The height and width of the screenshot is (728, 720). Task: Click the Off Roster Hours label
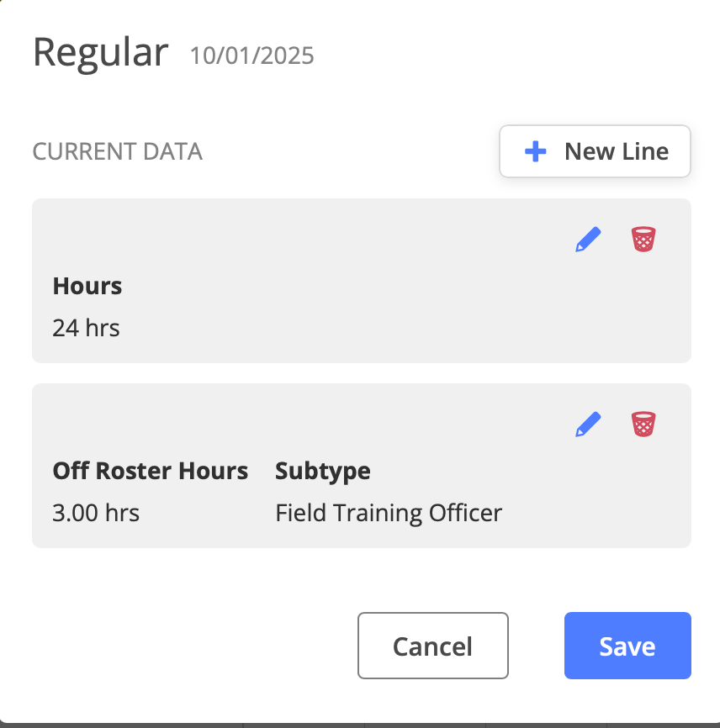[151, 471]
